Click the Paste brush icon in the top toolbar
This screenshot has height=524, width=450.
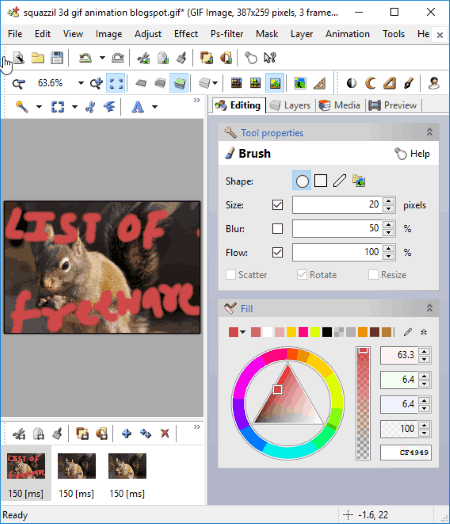(x=181, y=58)
